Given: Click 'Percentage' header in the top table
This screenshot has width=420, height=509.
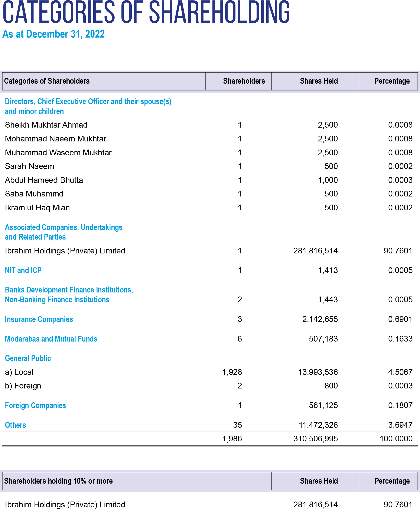Looking at the screenshot, I should 392,81.
